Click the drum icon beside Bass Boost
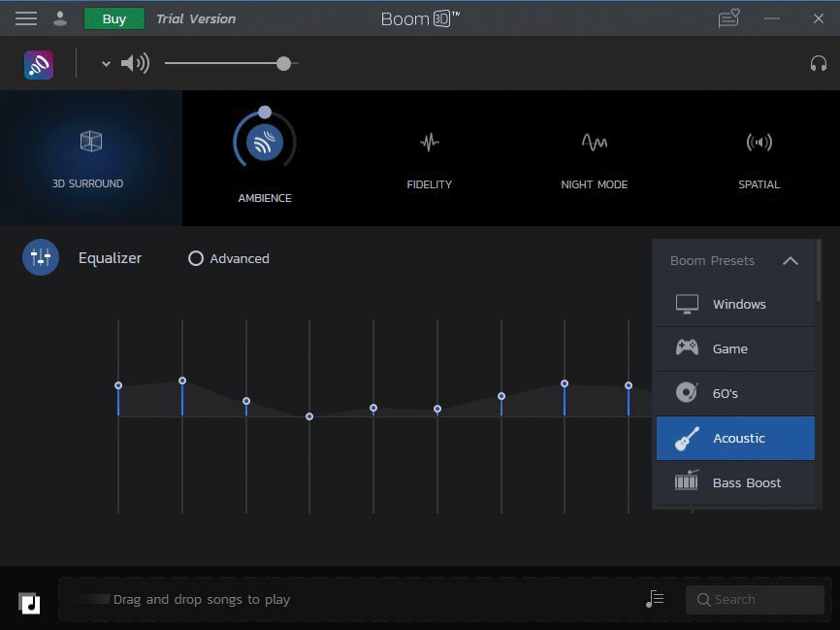This screenshot has width=840, height=630. pos(687,481)
